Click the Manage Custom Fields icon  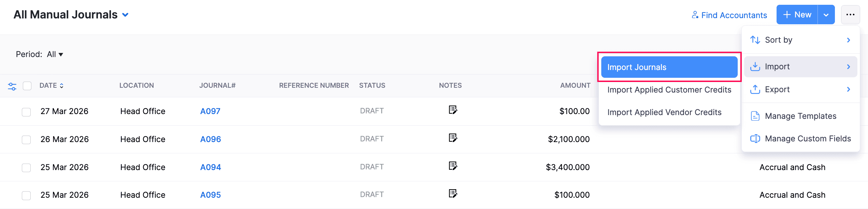click(755, 139)
